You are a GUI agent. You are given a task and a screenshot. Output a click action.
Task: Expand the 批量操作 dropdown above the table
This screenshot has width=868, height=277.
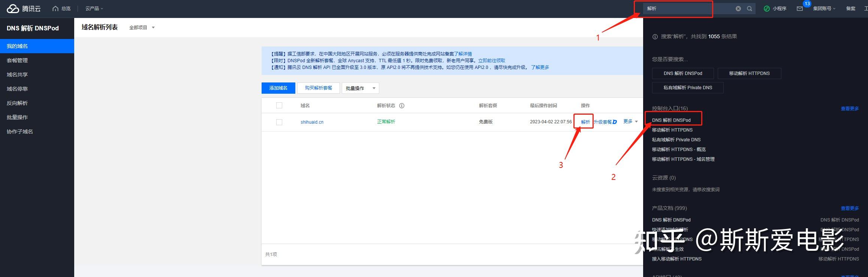point(361,88)
